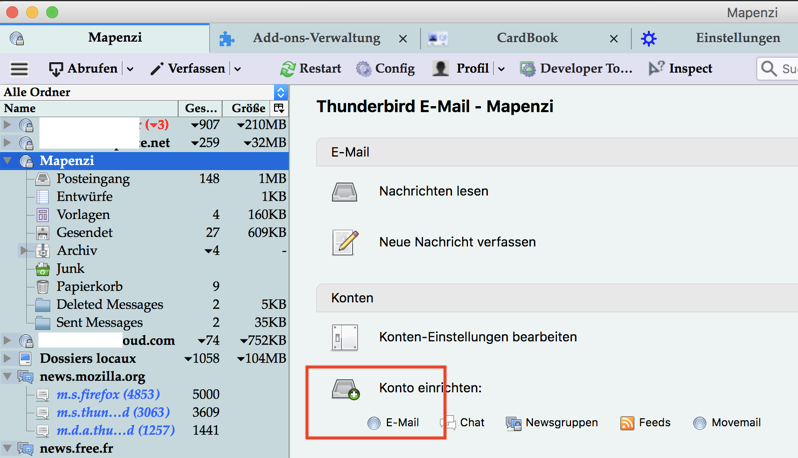Open the Junk folder
The height and width of the screenshot is (458, 798).
(70, 269)
